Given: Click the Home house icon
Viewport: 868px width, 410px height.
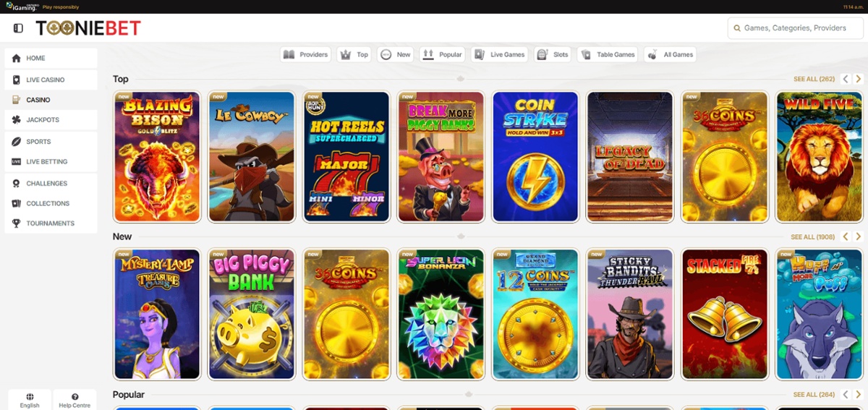Looking at the screenshot, I should (x=16, y=59).
